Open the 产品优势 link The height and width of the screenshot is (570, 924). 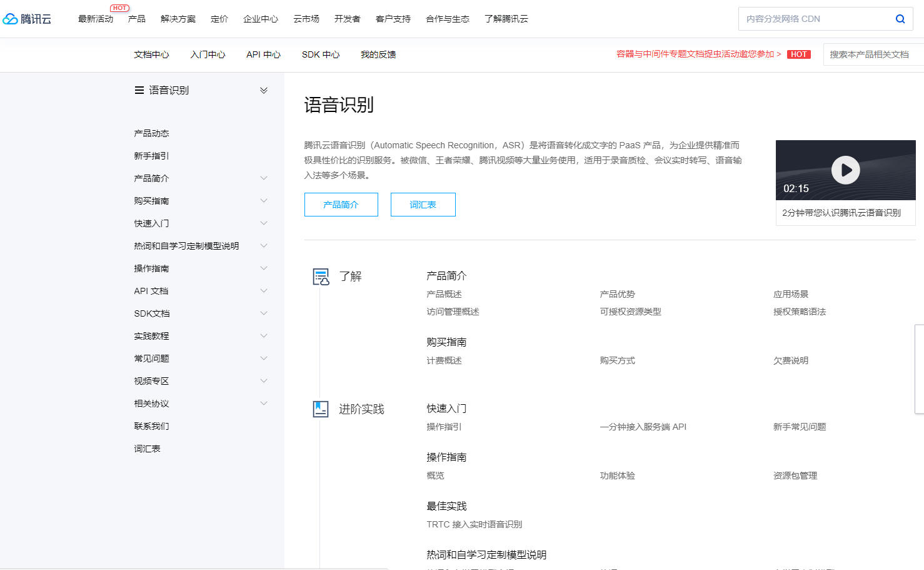tap(617, 294)
